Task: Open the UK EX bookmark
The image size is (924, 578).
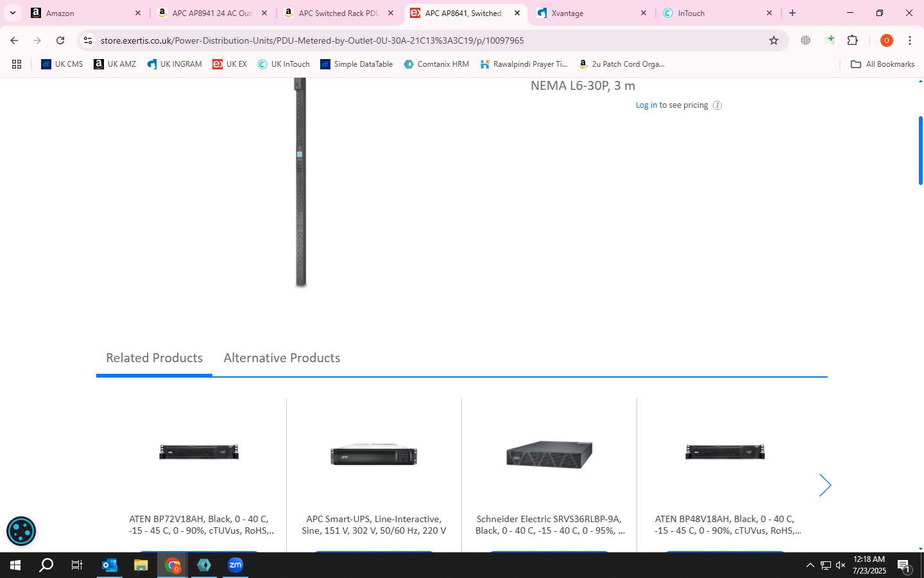Action: point(230,64)
